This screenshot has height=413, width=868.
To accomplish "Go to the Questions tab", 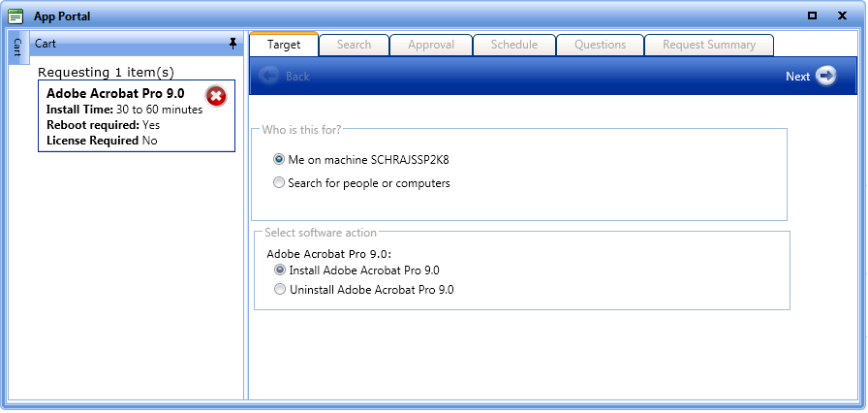I will pos(600,45).
